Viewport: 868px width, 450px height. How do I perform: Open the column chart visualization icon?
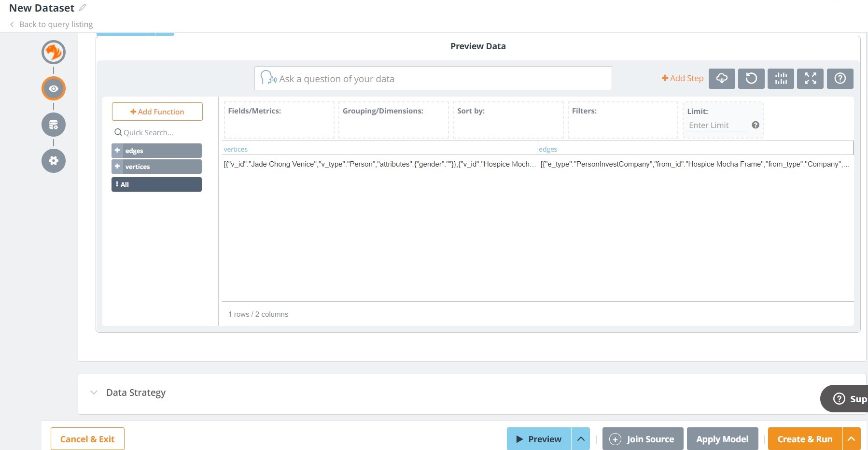(781, 78)
